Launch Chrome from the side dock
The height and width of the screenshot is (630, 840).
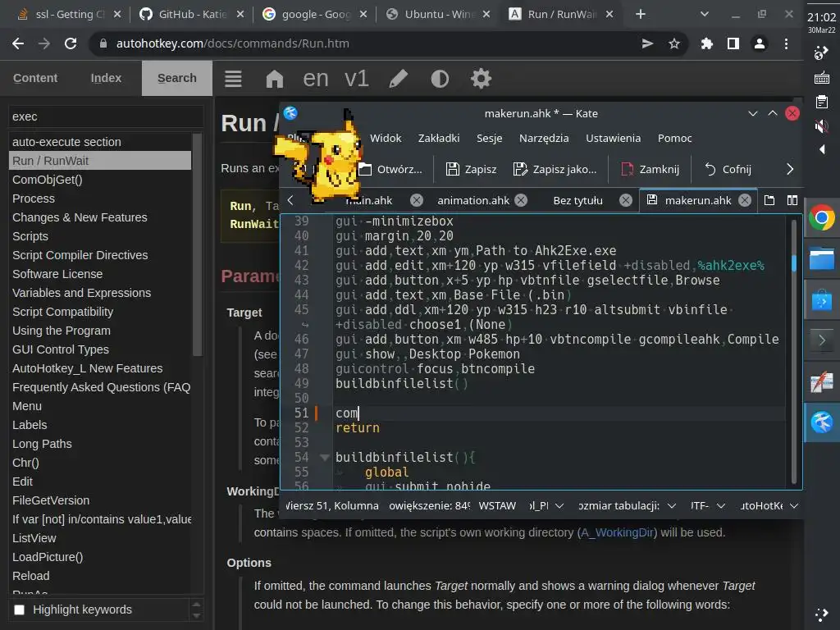(x=822, y=218)
